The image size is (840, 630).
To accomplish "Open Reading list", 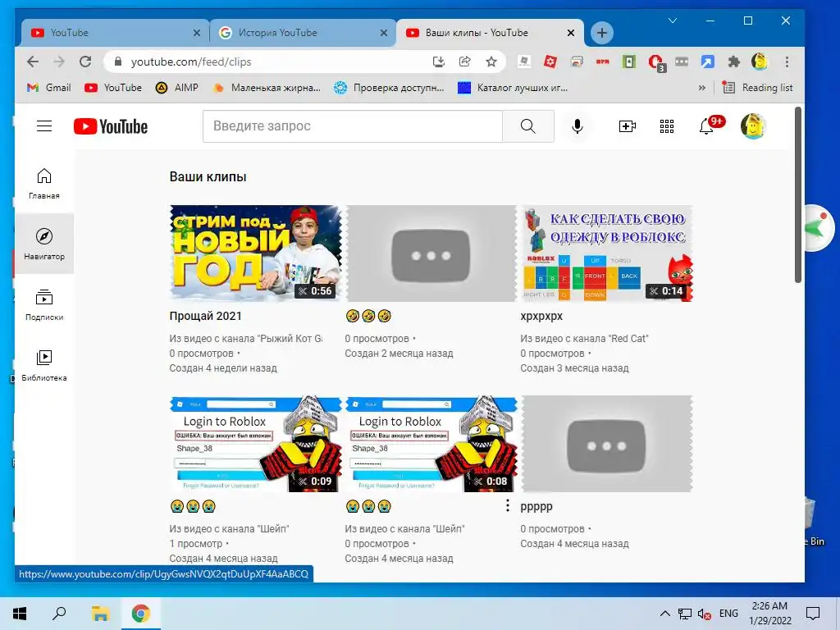I will pos(757,87).
